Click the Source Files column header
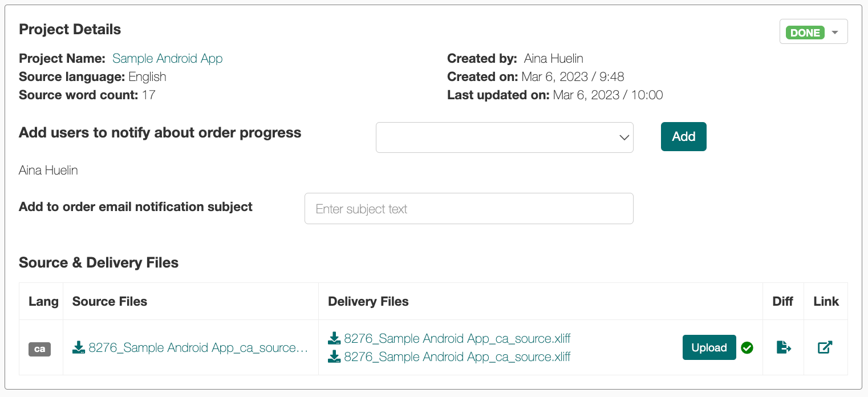868x397 pixels. point(109,301)
